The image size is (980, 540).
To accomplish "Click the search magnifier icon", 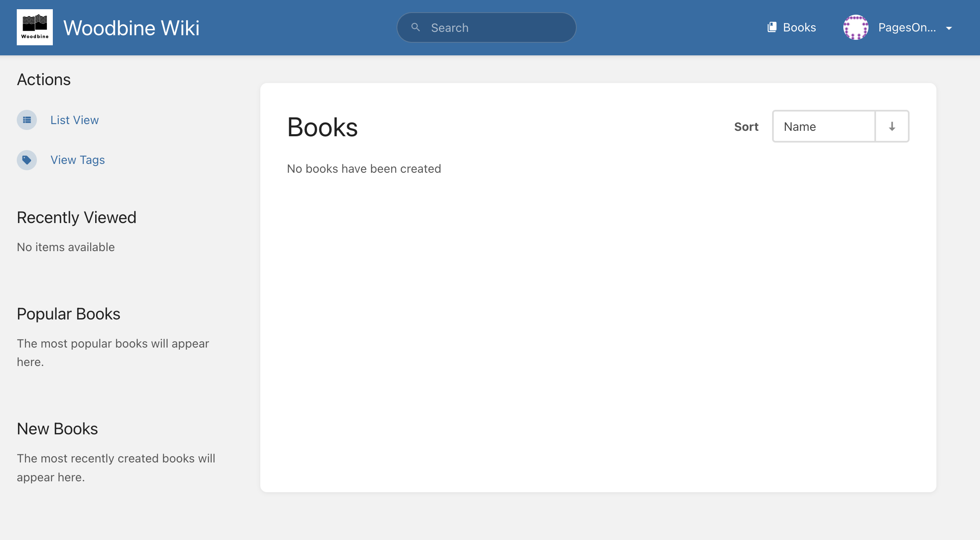I will click(415, 27).
